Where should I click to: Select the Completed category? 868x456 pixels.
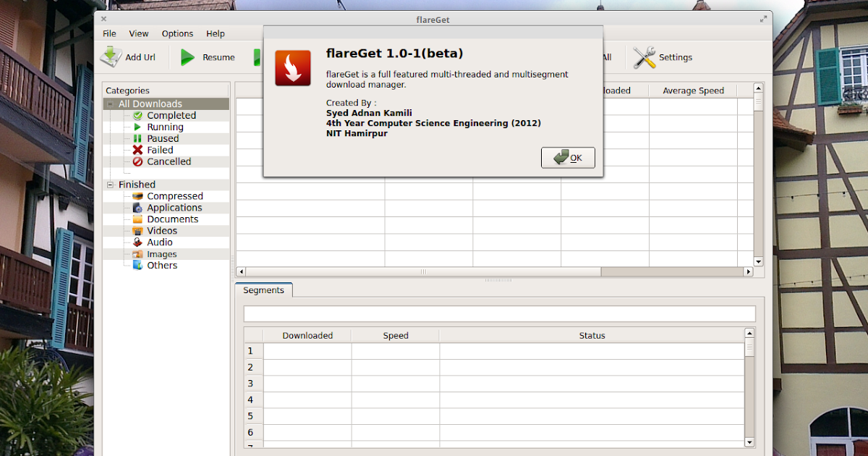coord(171,115)
